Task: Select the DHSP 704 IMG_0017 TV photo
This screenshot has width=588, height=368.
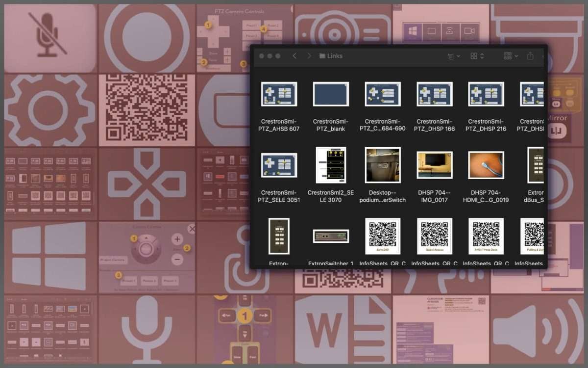Action: pyautogui.click(x=435, y=165)
